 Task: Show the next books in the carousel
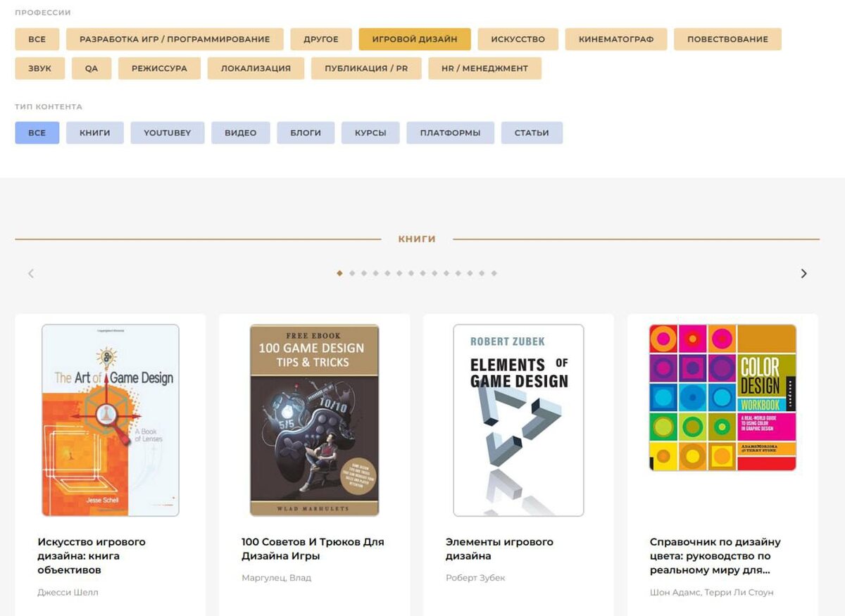click(803, 273)
